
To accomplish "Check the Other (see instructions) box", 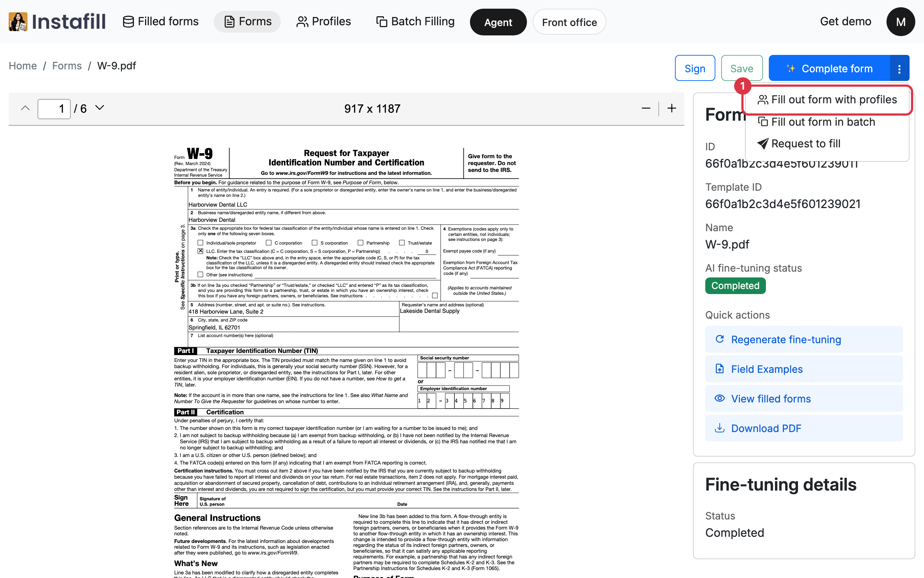I will click(x=200, y=275).
